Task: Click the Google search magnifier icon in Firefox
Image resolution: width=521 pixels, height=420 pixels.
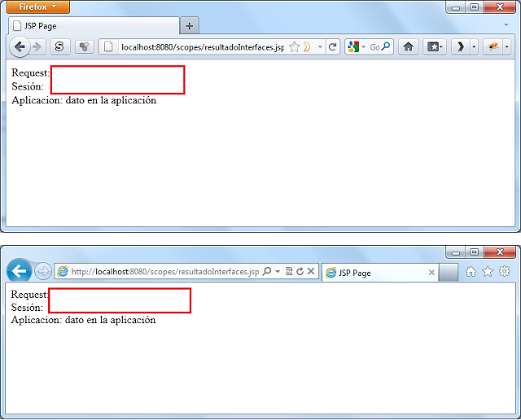Action: tap(387, 47)
